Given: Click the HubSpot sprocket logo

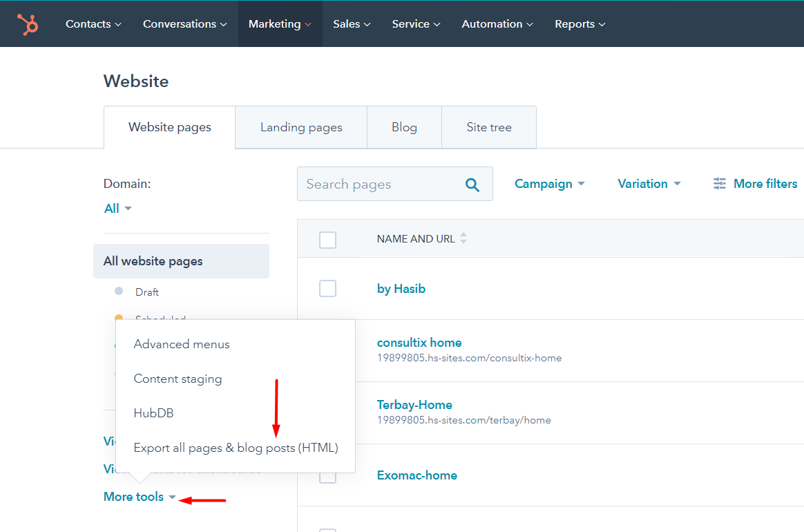Looking at the screenshot, I should (x=28, y=24).
